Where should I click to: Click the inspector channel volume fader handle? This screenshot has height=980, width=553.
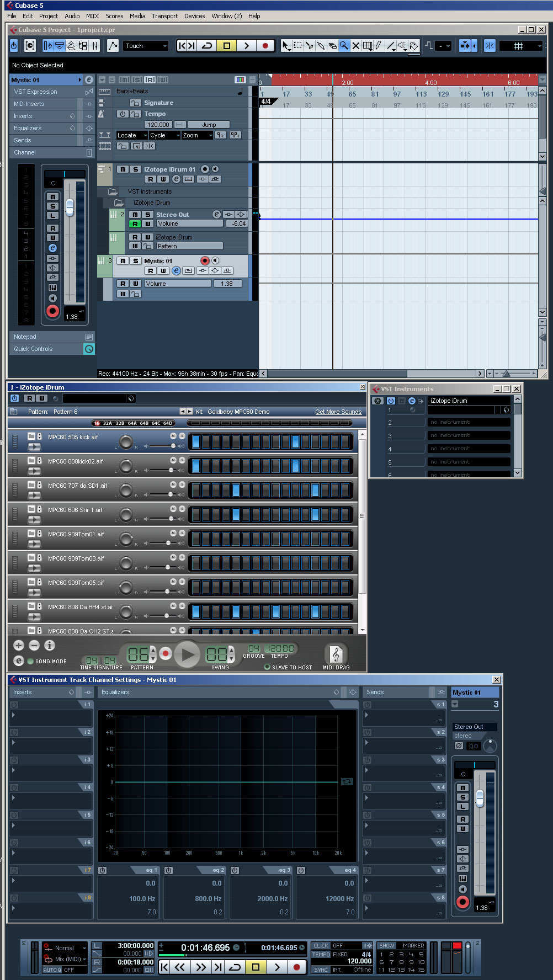(70, 207)
